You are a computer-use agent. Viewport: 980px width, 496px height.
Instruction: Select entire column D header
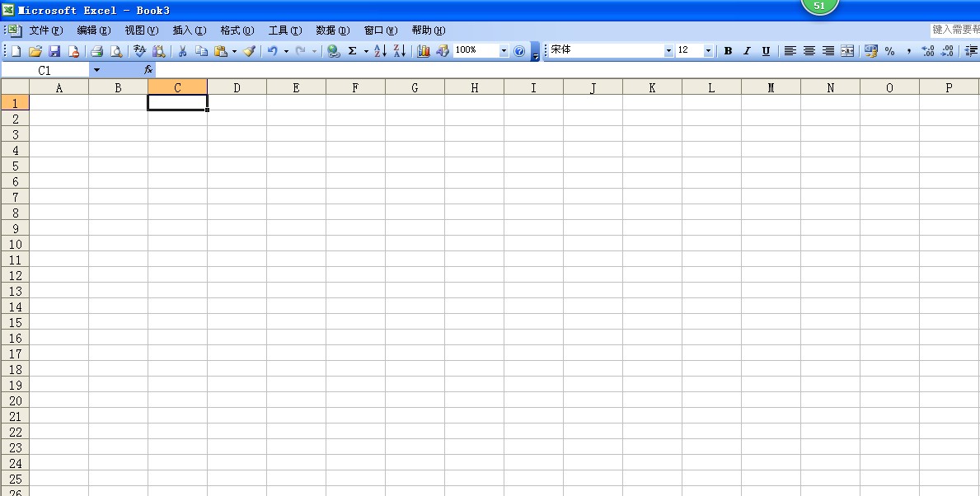(237, 87)
